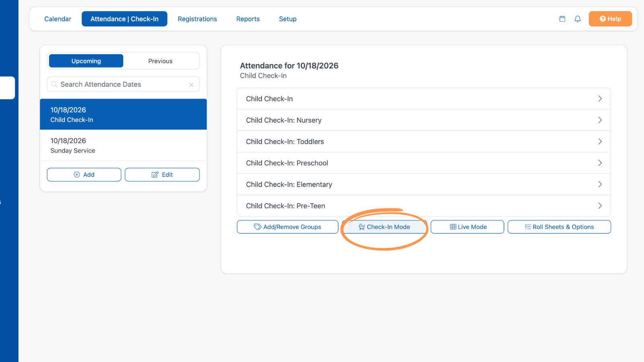Click the 'Attendance for 10/18/2026' heading

(289, 66)
